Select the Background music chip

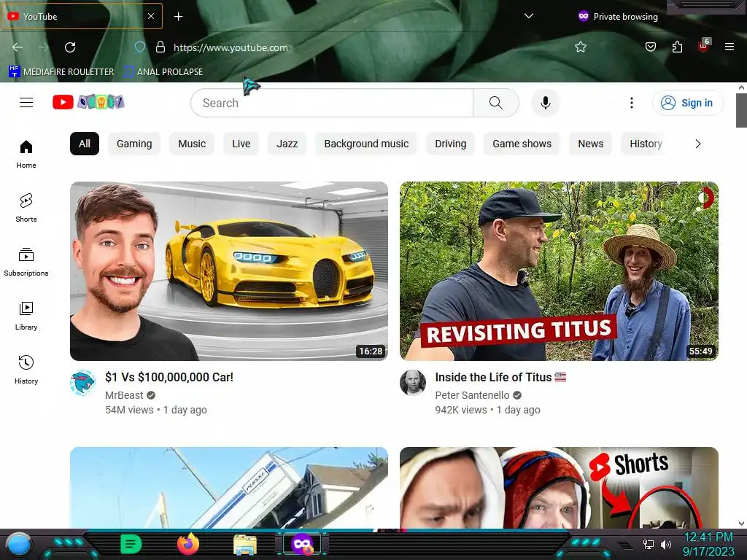click(366, 144)
